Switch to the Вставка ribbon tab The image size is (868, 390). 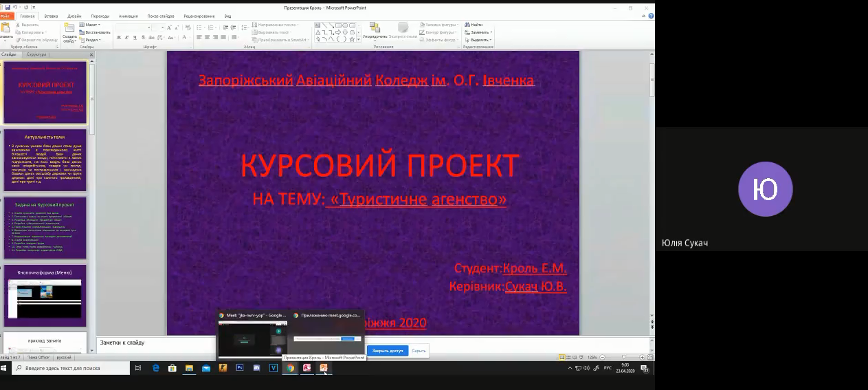(51, 16)
